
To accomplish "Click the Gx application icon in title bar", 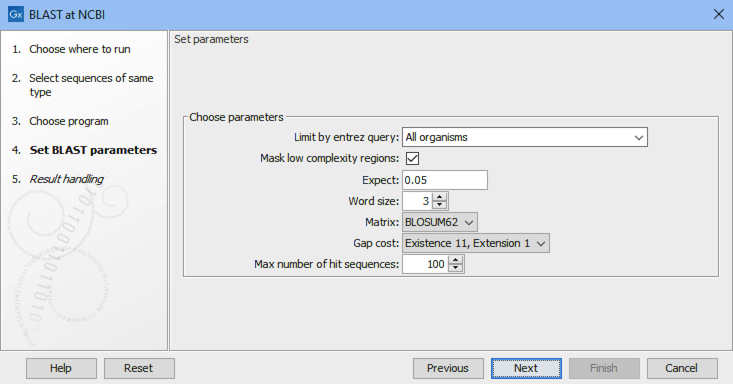I will (16, 14).
